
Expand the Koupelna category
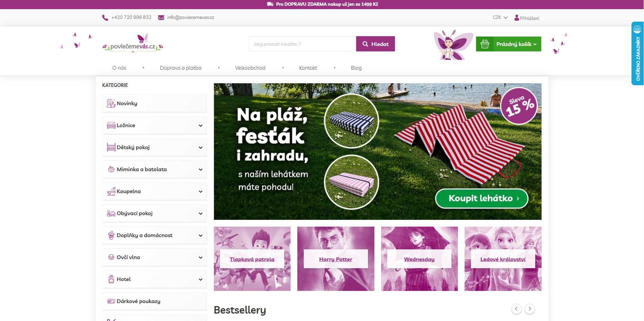coord(201,191)
